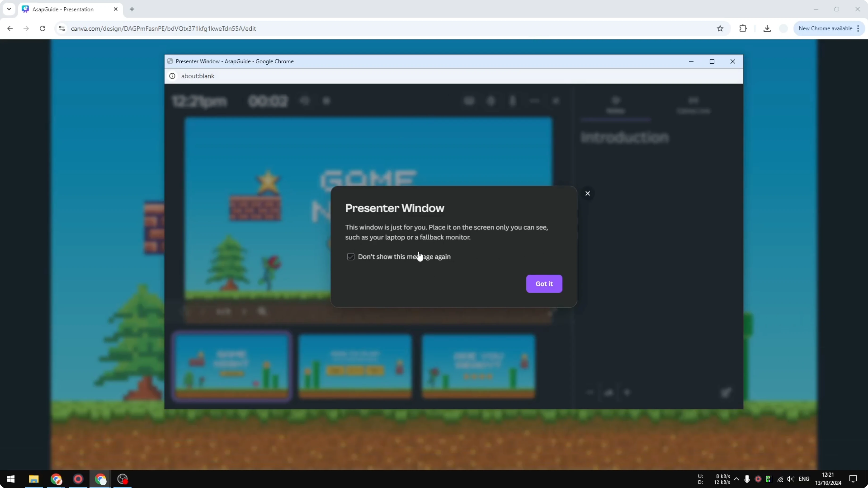
Task: Select the second slide thumbnail in presenter view
Action: click(x=355, y=366)
